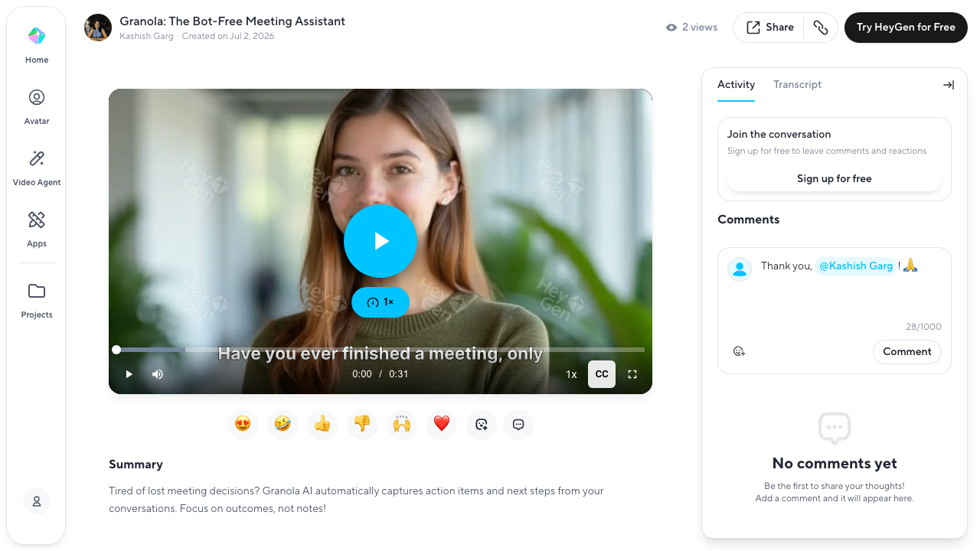This screenshot has width=980, height=551.
Task: Click the "Created on Jul 2, 2026" date
Action: (x=228, y=36)
